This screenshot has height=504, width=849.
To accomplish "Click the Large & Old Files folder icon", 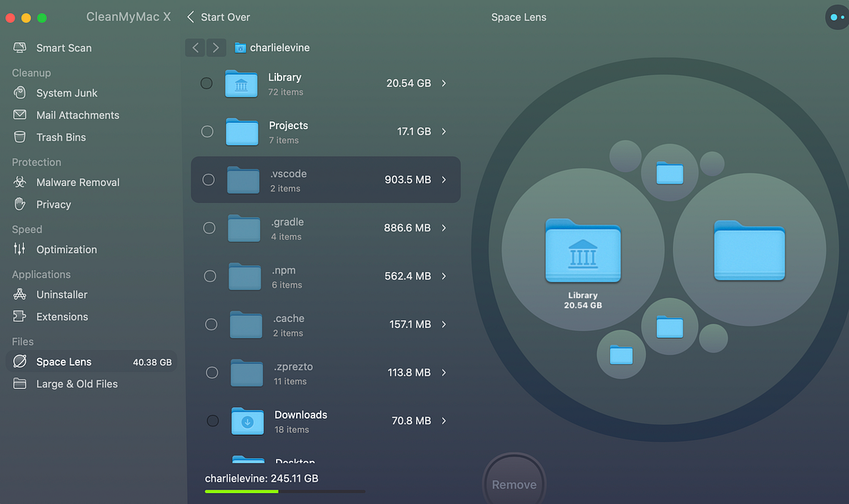I will pyautogui.click(x=19, y=383).
